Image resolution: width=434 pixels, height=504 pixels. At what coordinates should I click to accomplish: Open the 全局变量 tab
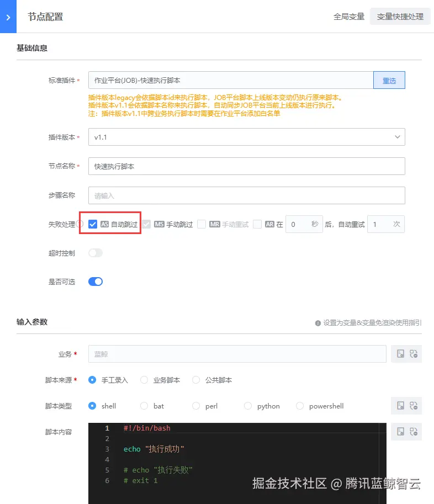tap(349, 17)
